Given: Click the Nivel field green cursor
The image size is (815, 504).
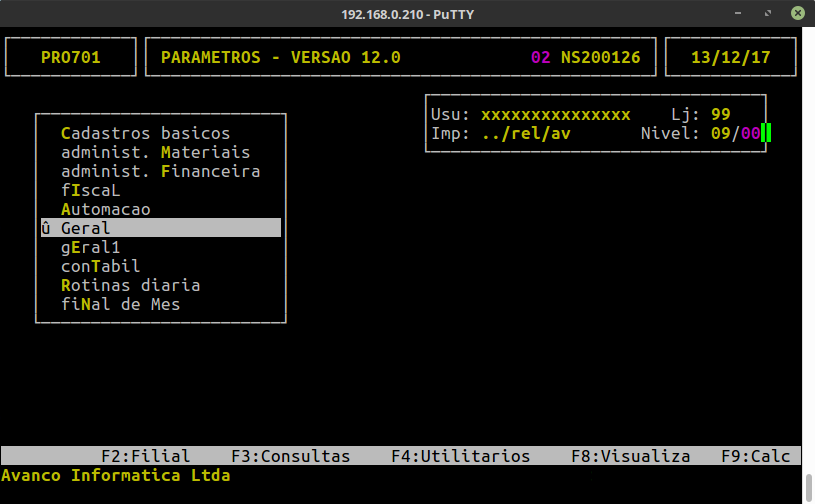Looking at the screenshot, I should [766, 133].
